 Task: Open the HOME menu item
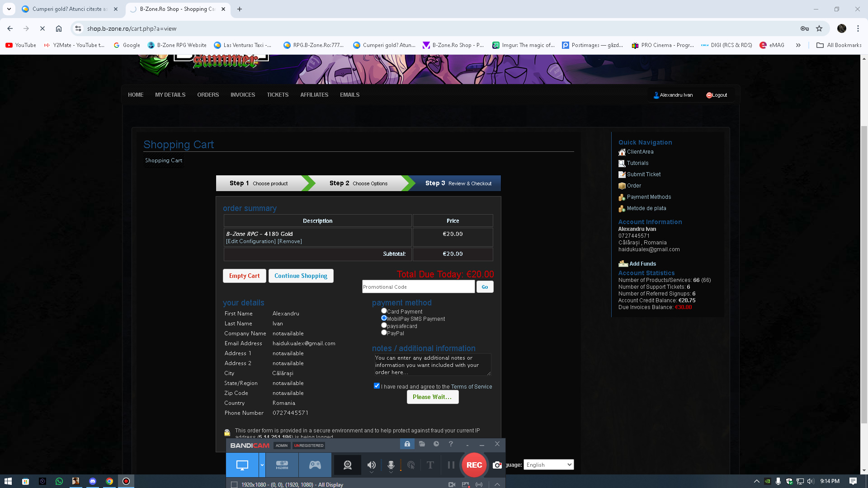click(x=136, y=95)
